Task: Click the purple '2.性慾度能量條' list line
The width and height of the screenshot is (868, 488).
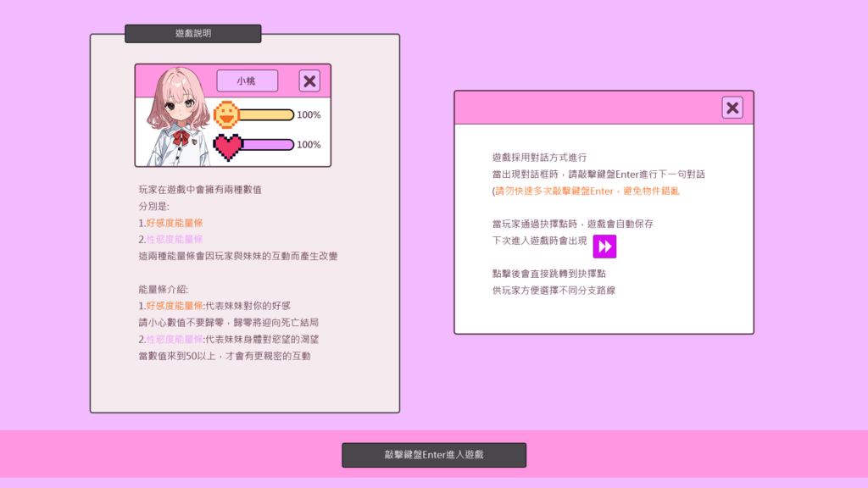Action: pyautogui.click(x=170, y=240)
